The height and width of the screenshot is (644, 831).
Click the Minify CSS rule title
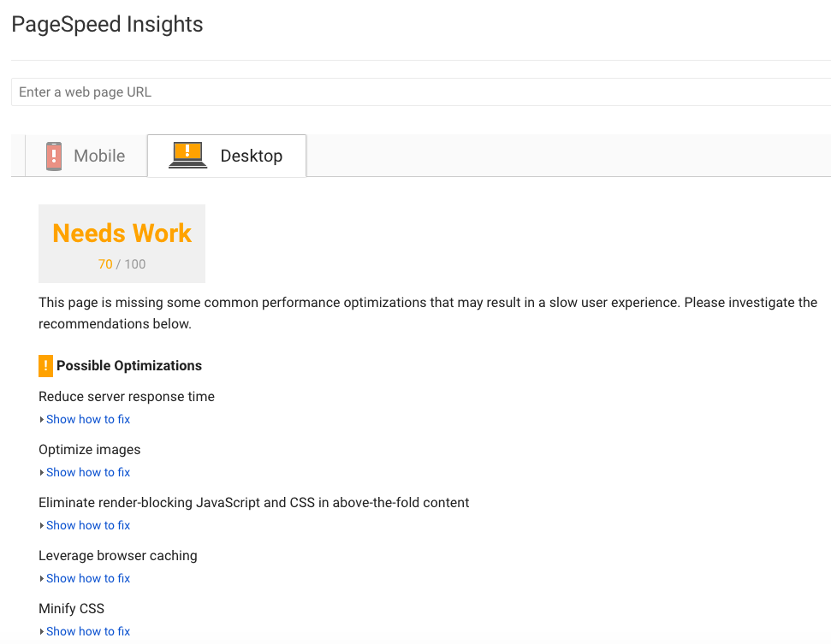72,609
